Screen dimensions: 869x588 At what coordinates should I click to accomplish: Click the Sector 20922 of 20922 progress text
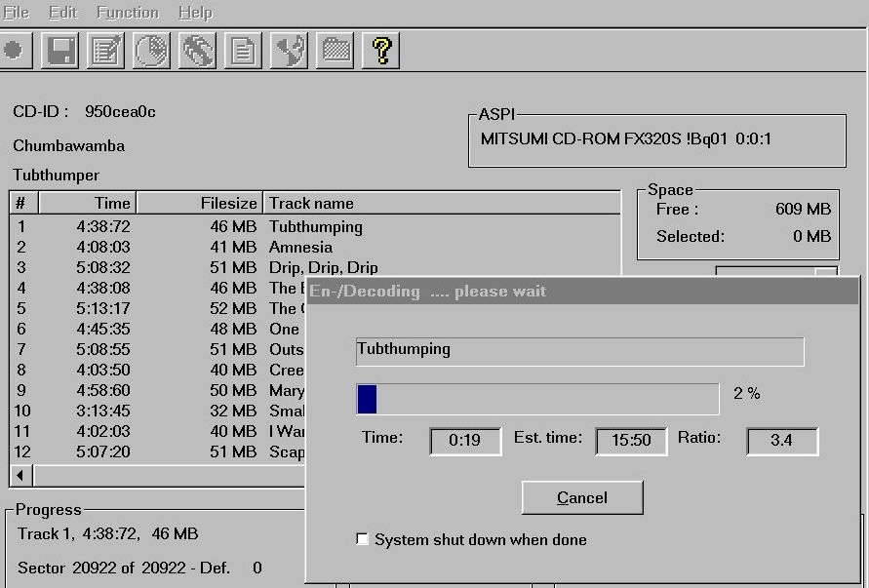click(139, 568)
